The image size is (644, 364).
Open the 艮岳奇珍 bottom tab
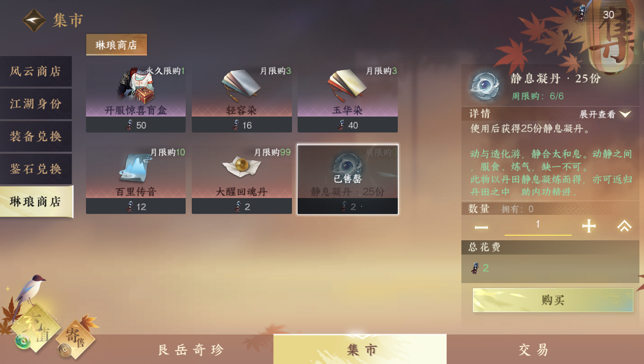[191, 350]
